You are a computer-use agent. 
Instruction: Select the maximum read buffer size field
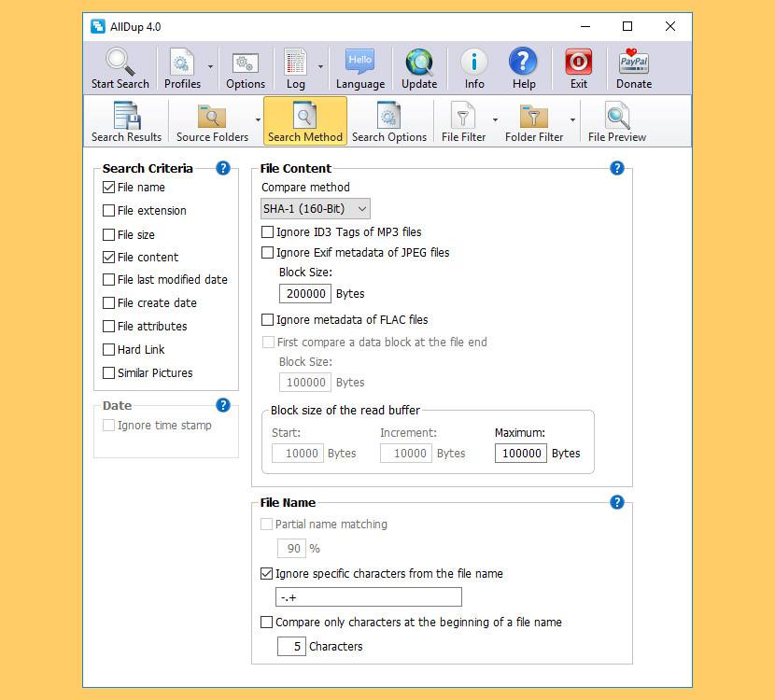point(520,453)
